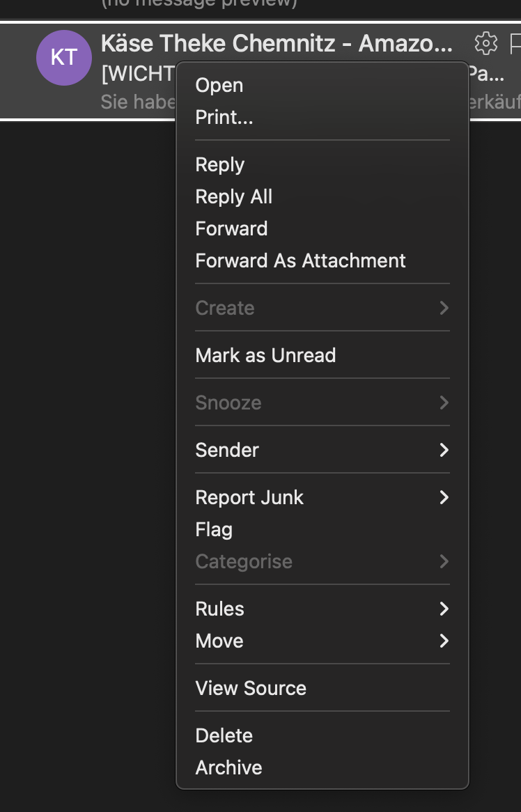Choose Forward from the menu
Viewport: 521px width, 812px height.
coord(231,229)
